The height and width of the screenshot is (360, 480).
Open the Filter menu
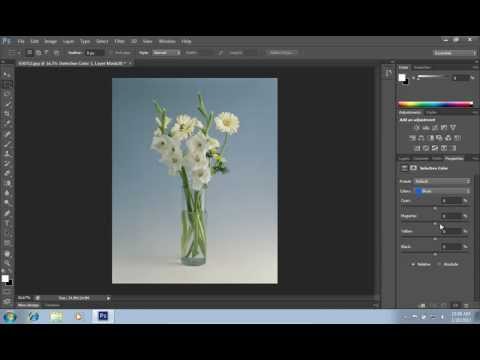tap(119, 41)
